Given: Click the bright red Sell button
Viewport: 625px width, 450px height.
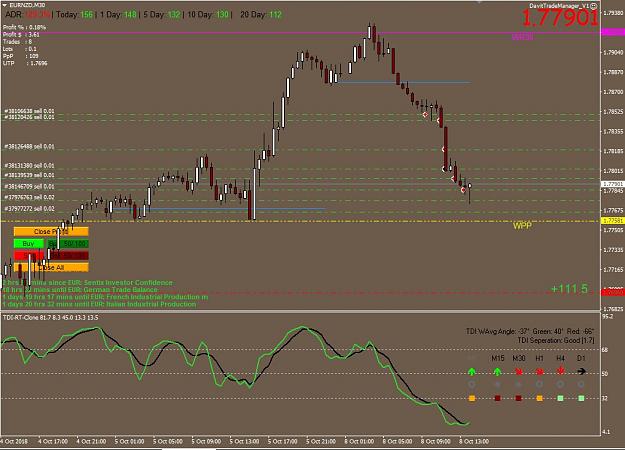Looking at the screenshot, I should point(29,255).
